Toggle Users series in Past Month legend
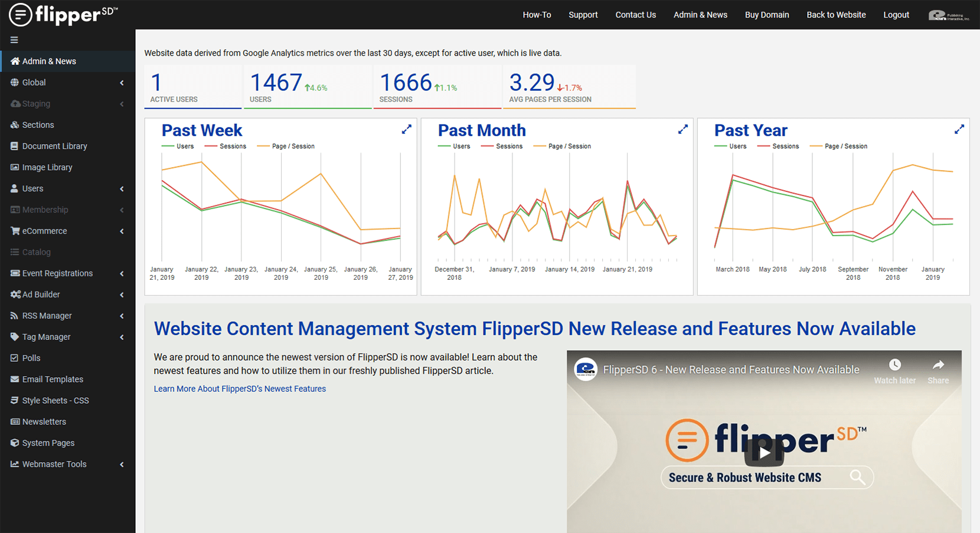980x533 pixels. coord(454,146)
